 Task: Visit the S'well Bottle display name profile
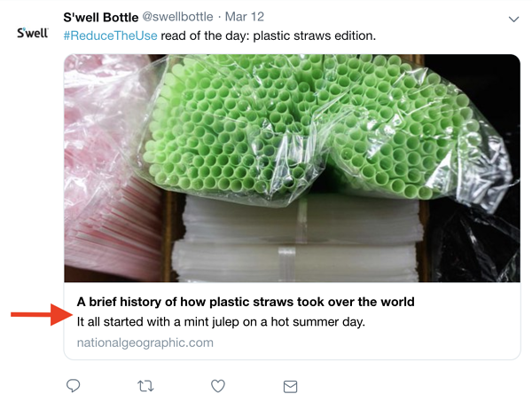[101, 17]
